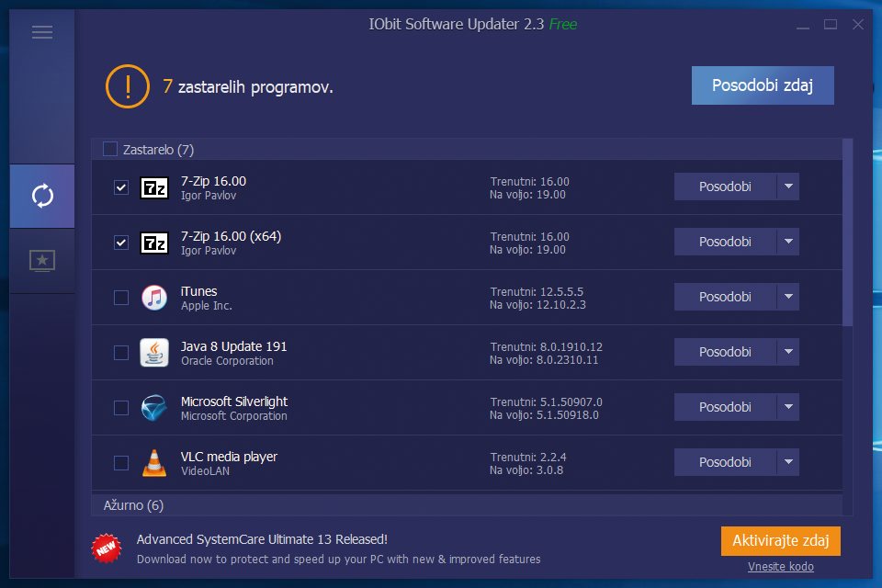Click the 'Na voljo: 5.1.50918.0' Silverlight version

[x=544, y=415]
